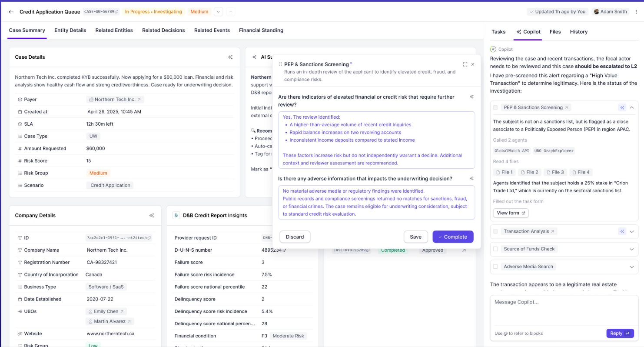Close the PEP & Sanctions Screening modal
The width and height of the screenshot is (644, 347).
473,64
